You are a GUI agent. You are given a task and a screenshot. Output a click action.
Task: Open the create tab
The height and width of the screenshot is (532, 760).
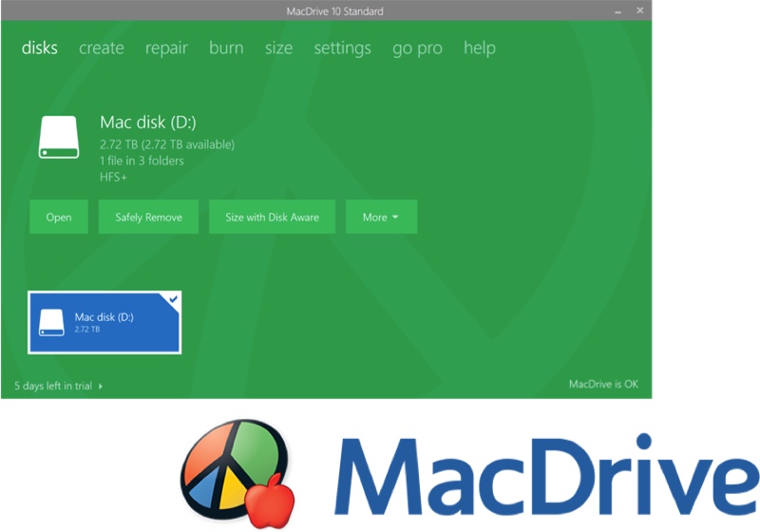(x=102, y=47)
